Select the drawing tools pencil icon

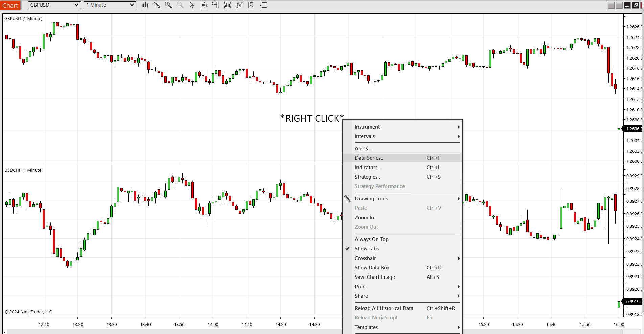click(x=157, y=5)
